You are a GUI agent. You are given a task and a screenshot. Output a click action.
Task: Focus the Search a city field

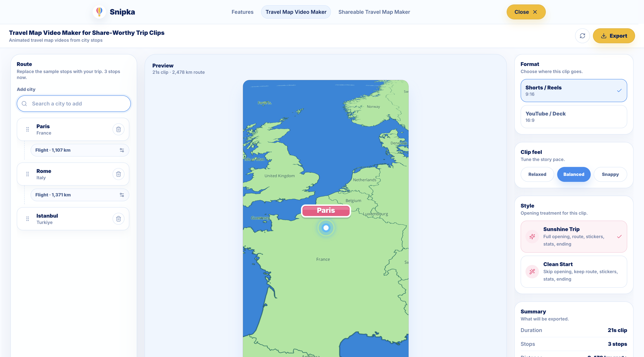[73, 103]
